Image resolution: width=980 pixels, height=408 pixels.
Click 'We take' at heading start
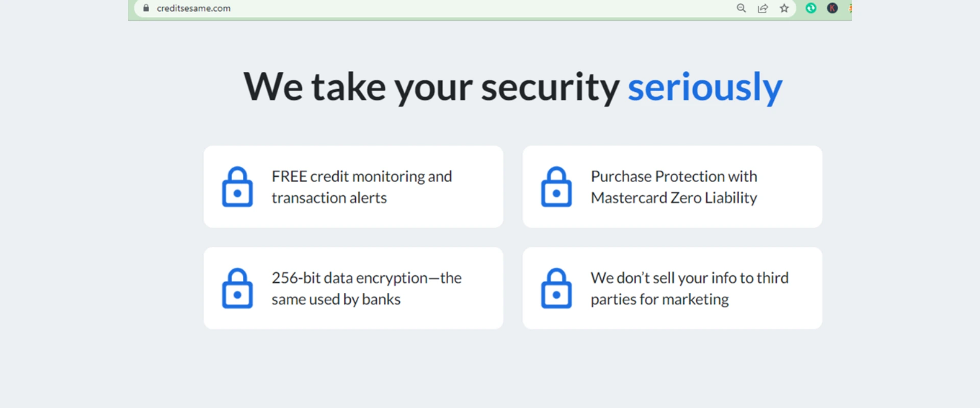click(314, 87)
